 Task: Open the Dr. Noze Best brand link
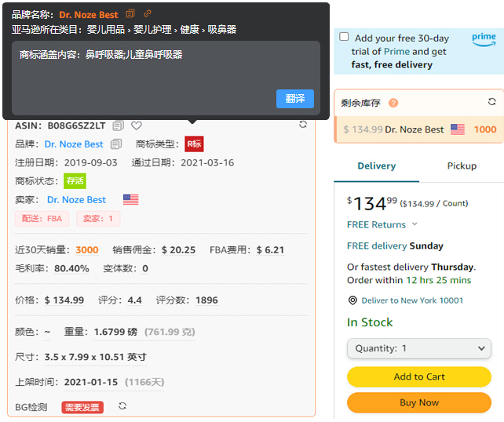(x=74, y=144)
